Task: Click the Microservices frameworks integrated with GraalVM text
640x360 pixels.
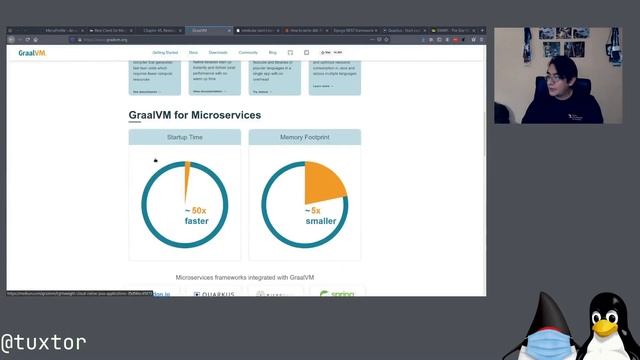Action: (245, 278)
